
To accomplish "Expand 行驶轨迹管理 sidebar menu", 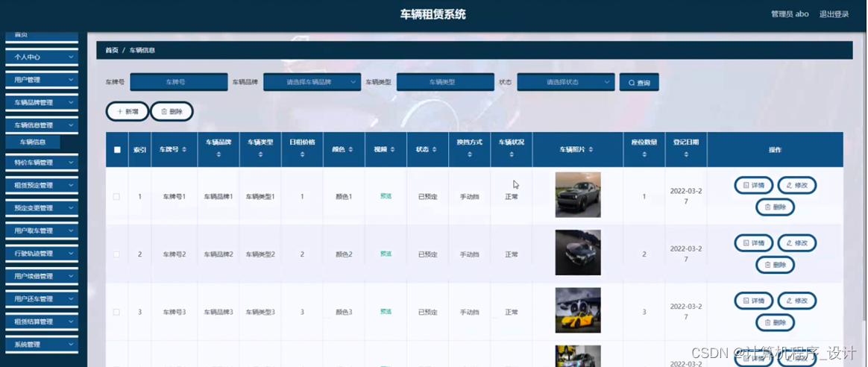I will coord(42,254).
